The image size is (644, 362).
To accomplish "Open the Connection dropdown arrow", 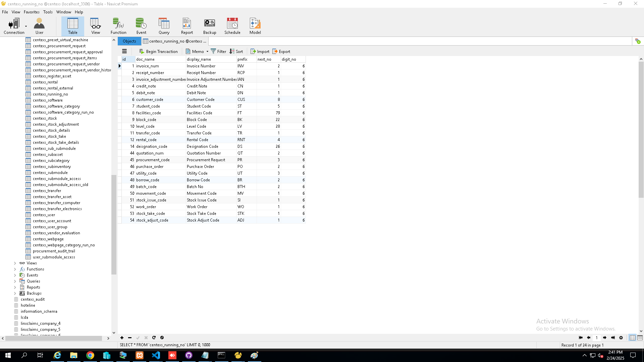I will click(x=26, y=26).
